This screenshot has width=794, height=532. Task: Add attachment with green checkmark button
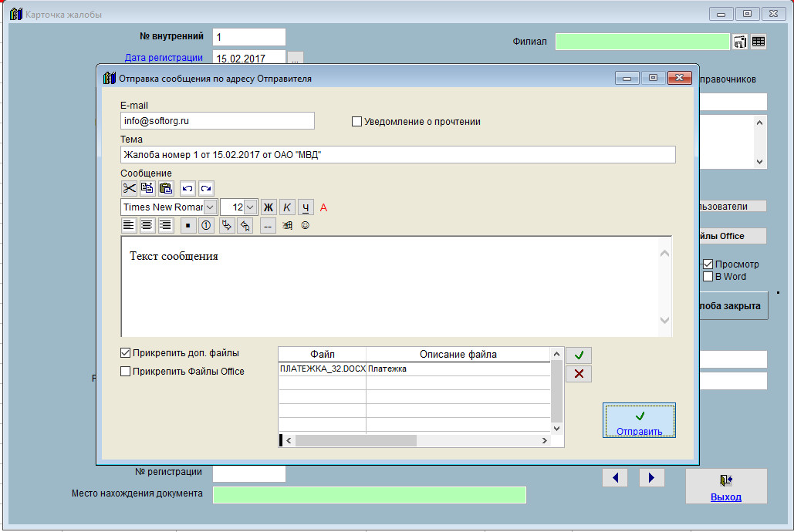579,355
